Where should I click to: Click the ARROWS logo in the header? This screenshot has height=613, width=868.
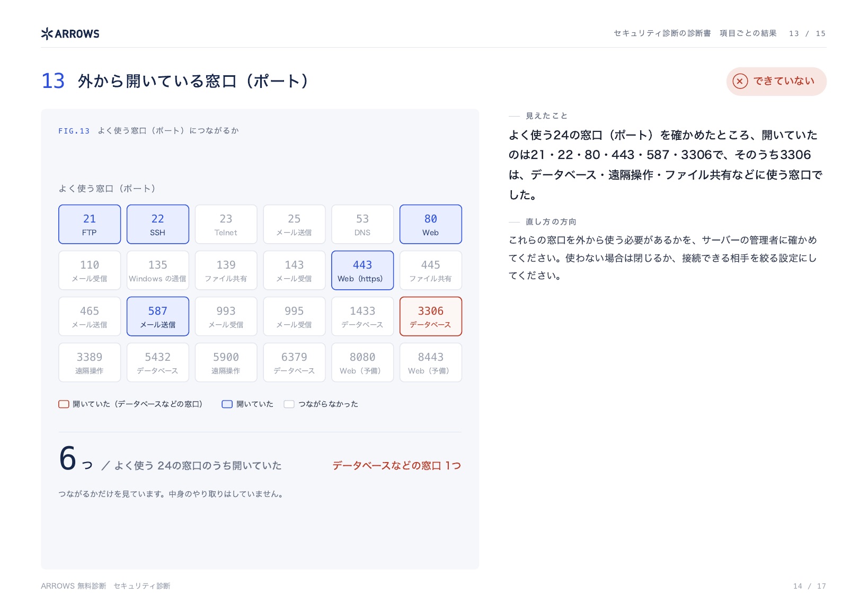pos(70,34)
